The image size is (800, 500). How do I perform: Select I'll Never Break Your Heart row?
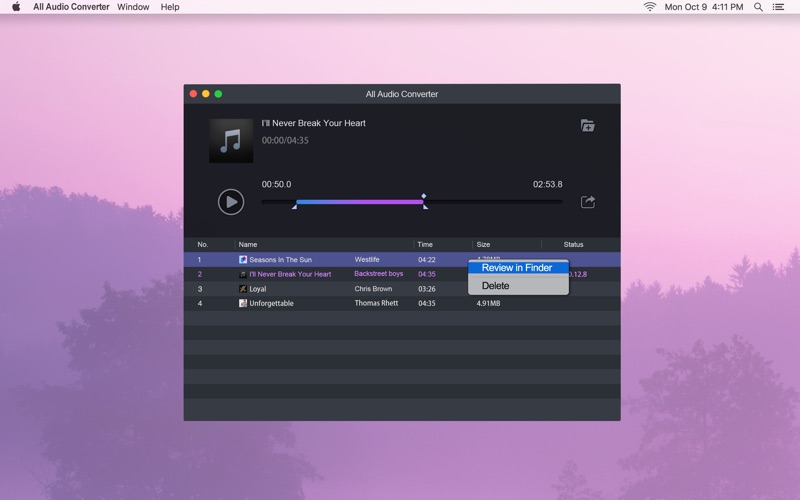[402, 274]
